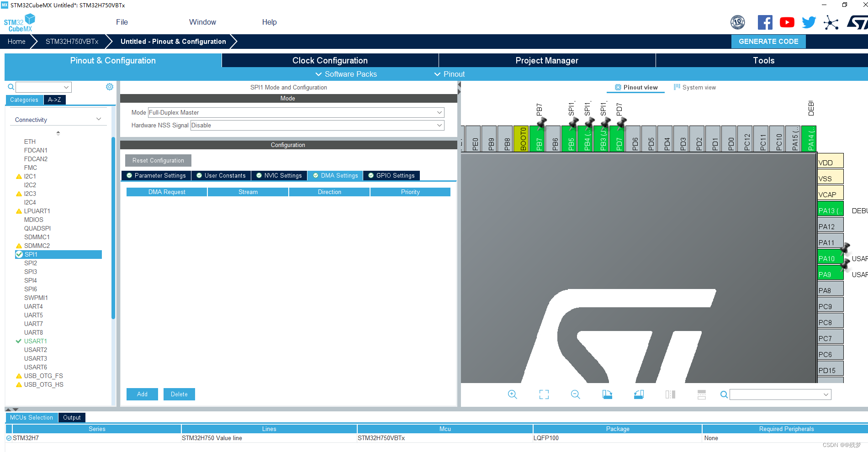Rotate the chip view counter-clockwise
Viewport: 868px width, 452px height.
pyautogui.click(x=639, y=394)
